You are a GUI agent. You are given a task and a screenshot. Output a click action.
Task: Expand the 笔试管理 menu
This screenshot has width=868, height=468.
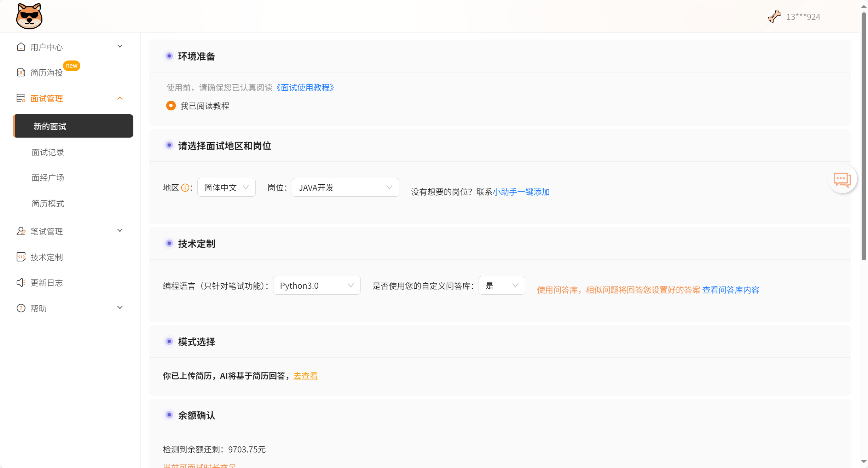pos(120,231)
